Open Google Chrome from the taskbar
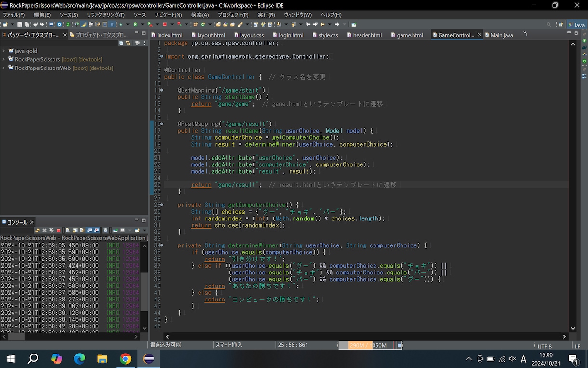Screen dimensions: 588x368 click(x=125, y=358)
